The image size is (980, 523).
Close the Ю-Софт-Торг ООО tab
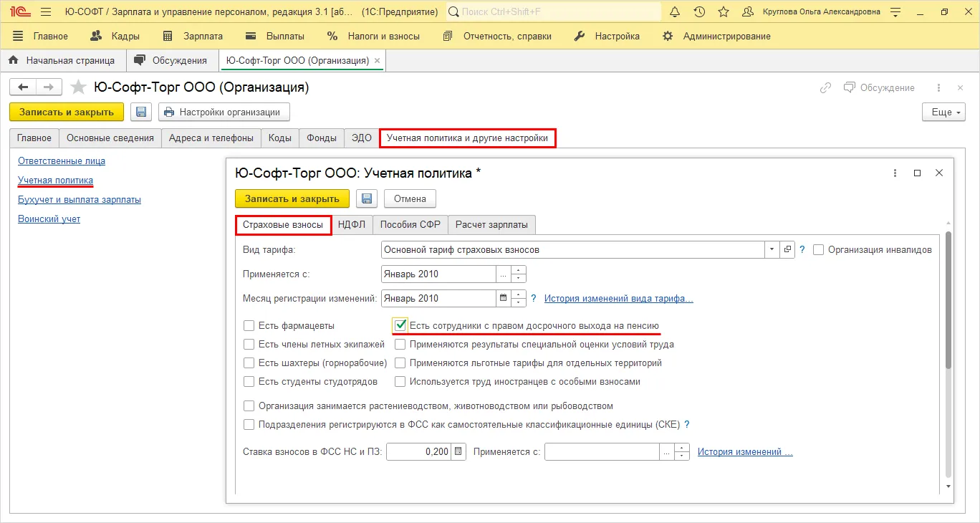click(378, 60)
